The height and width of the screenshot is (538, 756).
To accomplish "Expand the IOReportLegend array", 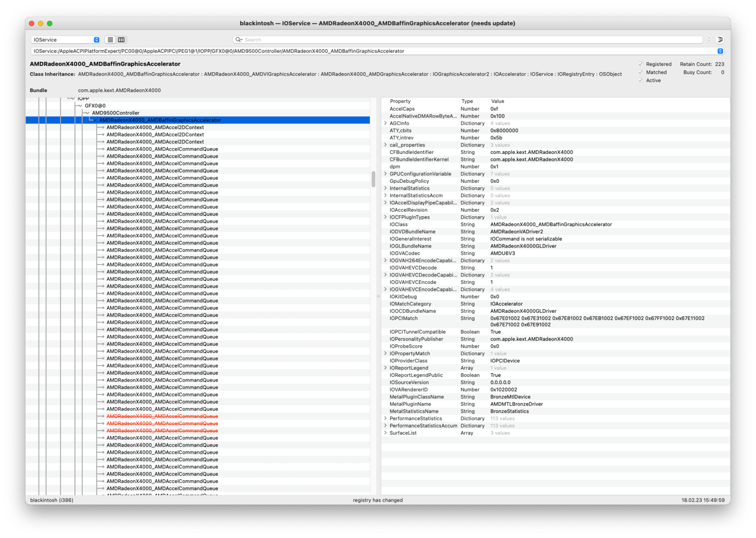I will pos(385,368).
